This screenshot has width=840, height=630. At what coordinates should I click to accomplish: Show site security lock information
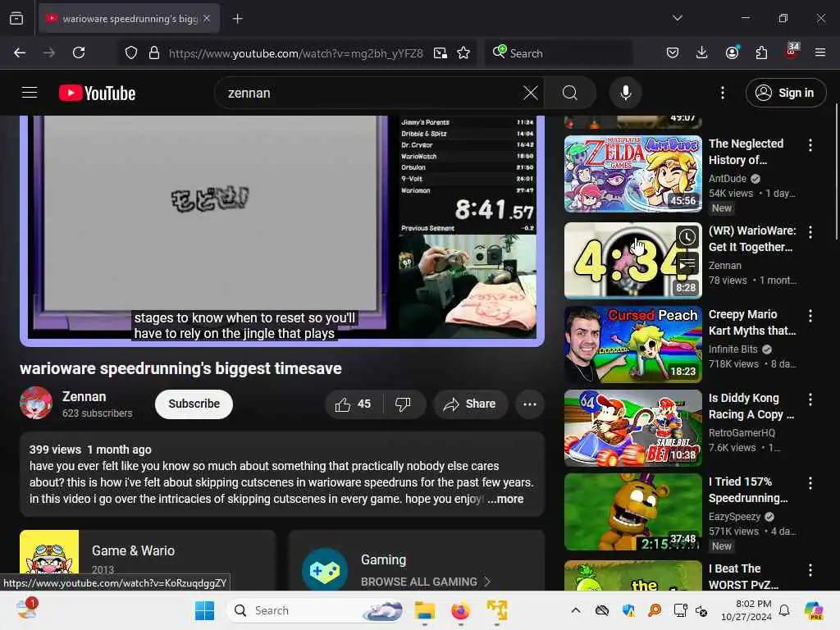click(153, 52)
